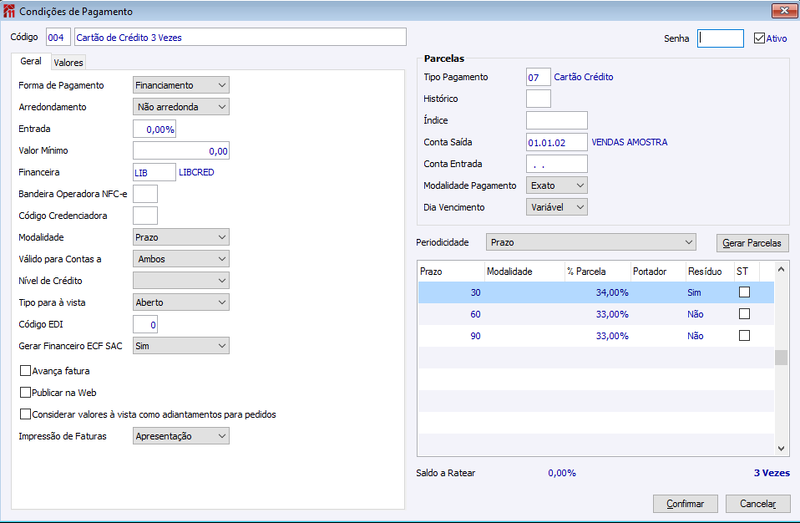Enable the Avança fatura checkbox
This screenshot has height=523, width=800.
pyautogui.click(x=25, y=370)
